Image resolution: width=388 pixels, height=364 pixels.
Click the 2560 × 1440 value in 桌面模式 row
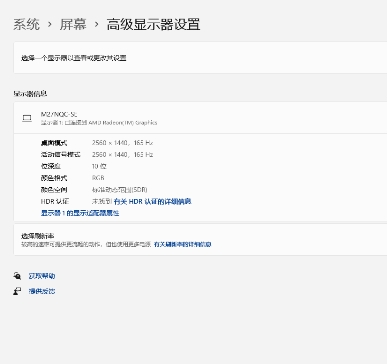pos(110,143)
